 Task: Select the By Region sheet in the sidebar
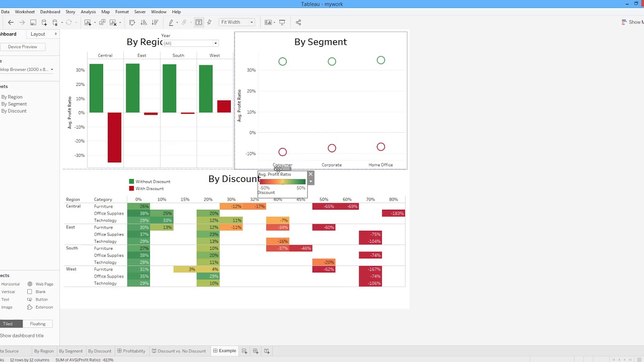tap(12, 97)
